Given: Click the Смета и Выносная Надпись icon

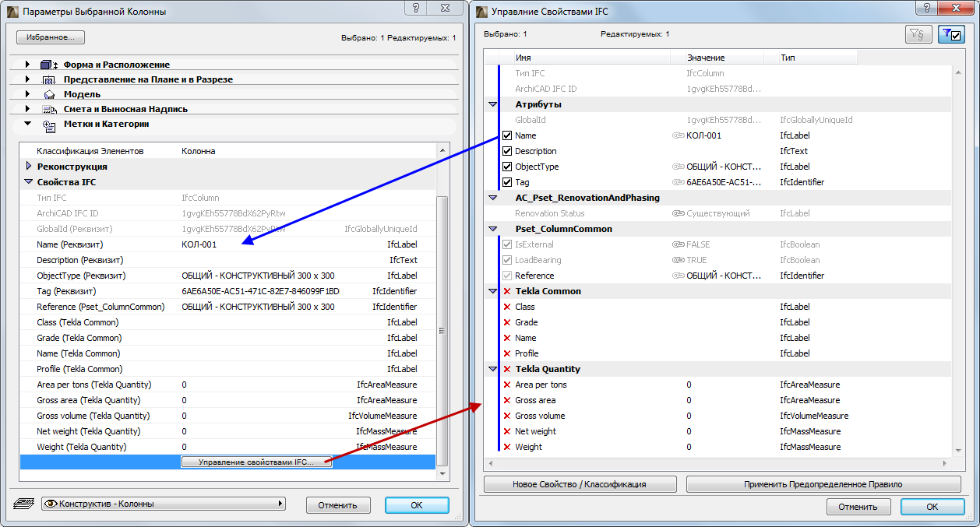Looking at the screenshot, I should click(48, 109).
